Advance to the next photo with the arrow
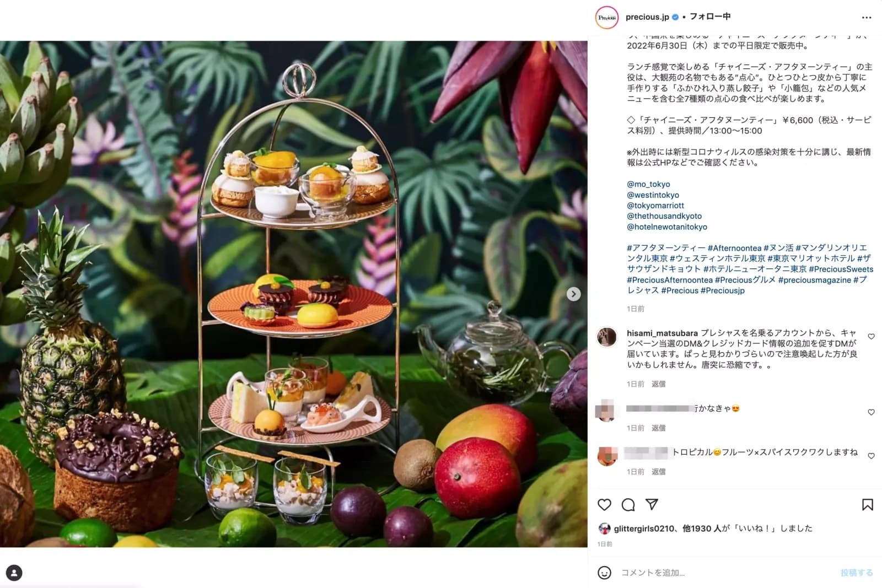 [x=574, y=294]
